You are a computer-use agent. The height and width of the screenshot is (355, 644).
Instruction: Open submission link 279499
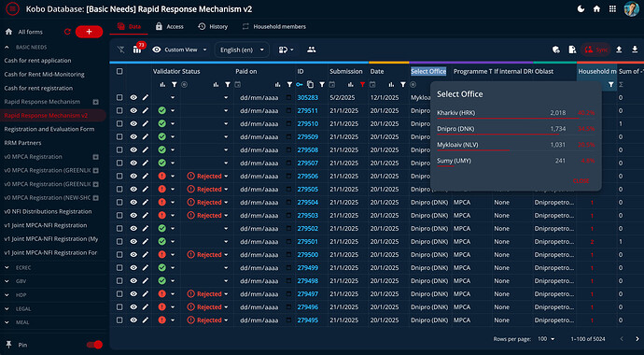[308, 268]
